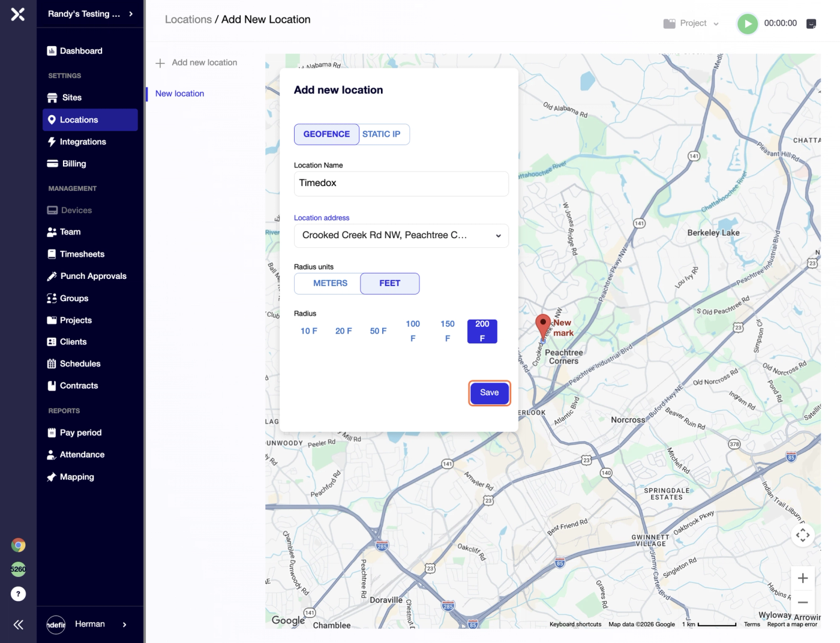This screenshot has width=840, height=643.
Task: Click the X app logo in the corner
Action: (18, 14)
